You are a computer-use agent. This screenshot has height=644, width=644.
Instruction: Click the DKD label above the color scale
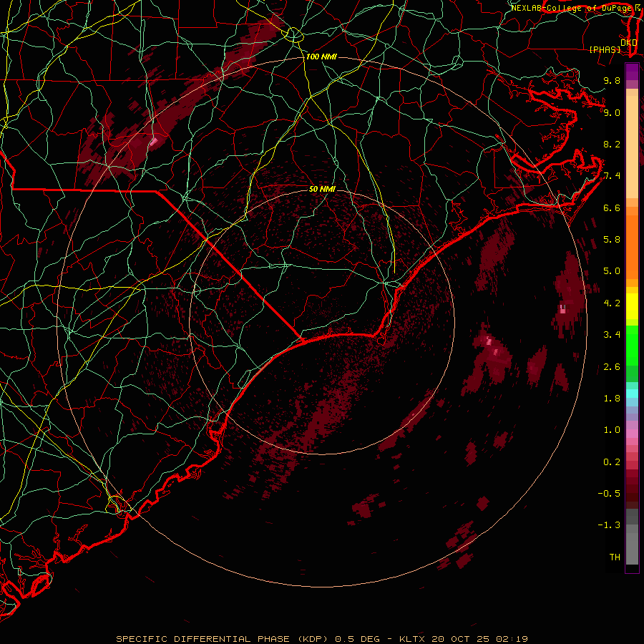click(x=628, y=42)
